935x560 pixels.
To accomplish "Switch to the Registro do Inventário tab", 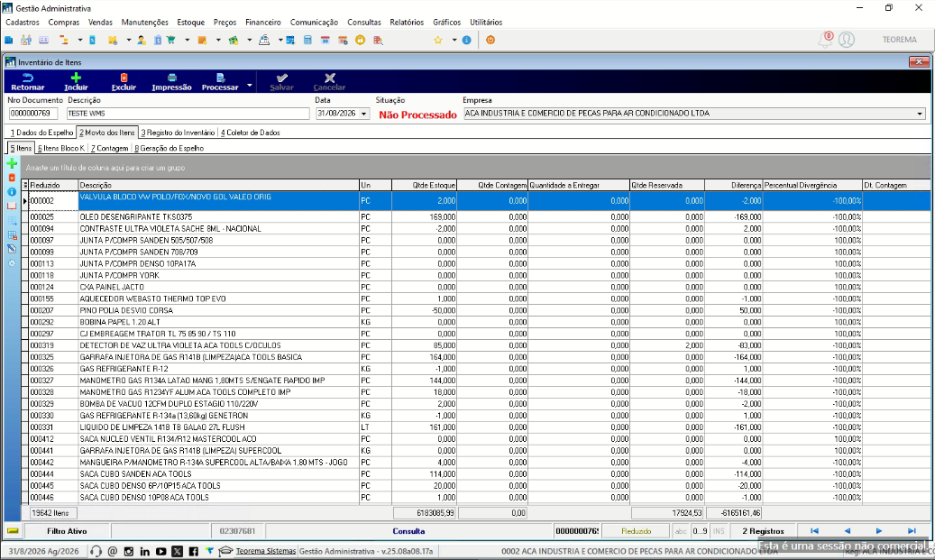I will pos(178,133).
